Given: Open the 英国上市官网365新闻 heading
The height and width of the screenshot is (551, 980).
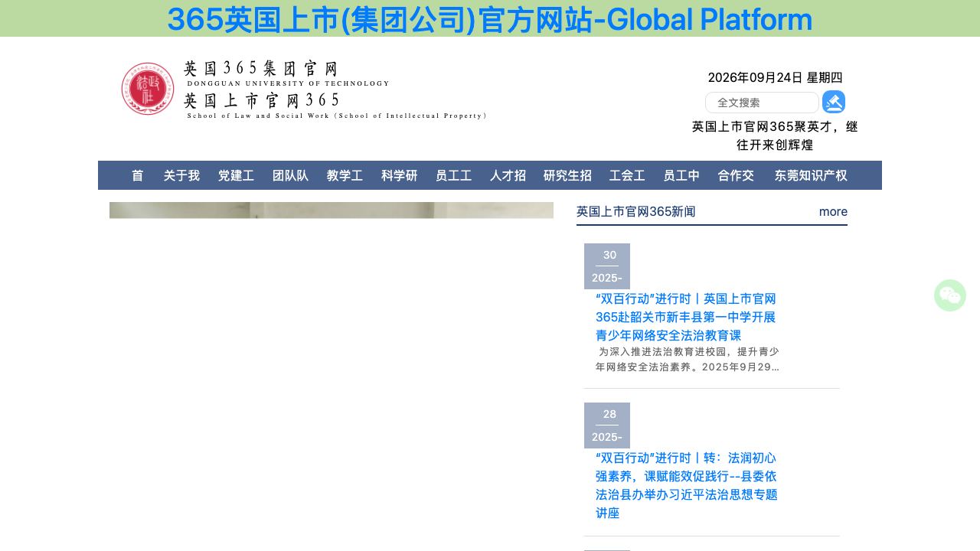Looking at the screenshot, I should pyautogui.click(x=636, y=211).
